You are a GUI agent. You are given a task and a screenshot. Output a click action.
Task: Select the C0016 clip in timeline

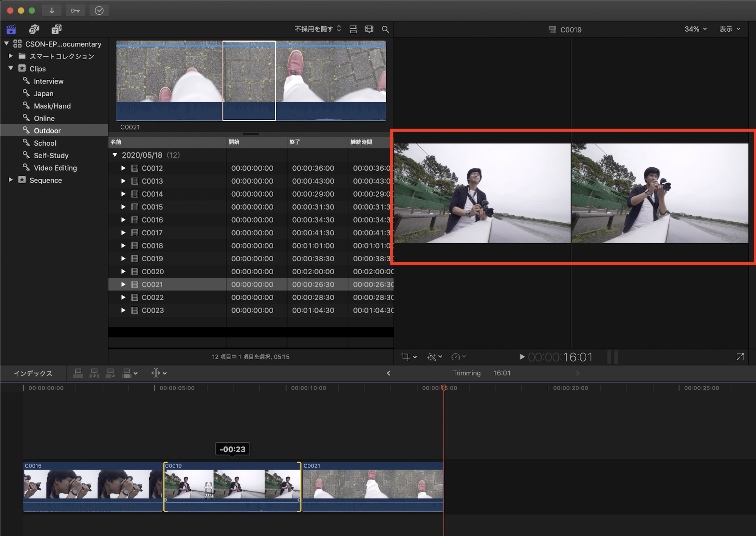point(93,486)
